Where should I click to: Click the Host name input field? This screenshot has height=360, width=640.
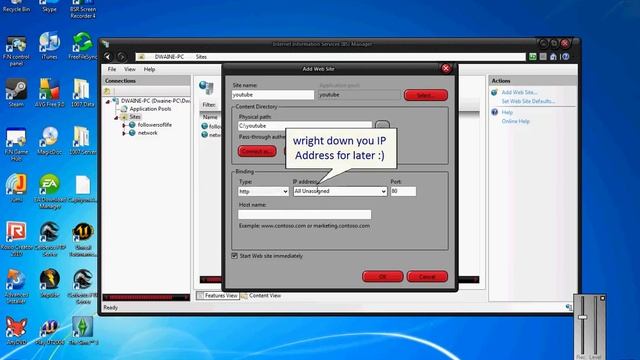tap(304, 214)
